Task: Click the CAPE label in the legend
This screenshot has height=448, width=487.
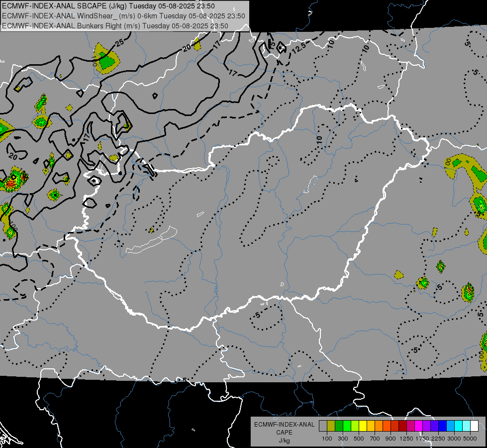Action: 284,433
